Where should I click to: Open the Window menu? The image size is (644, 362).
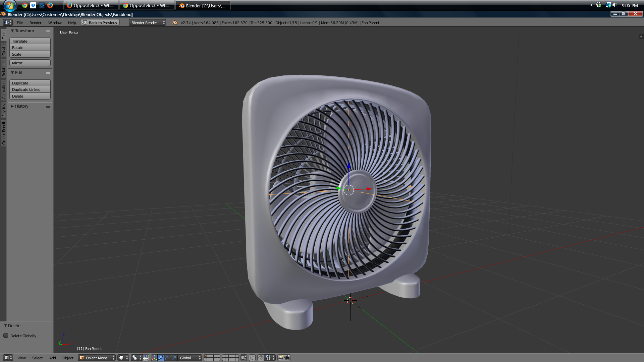55,22
